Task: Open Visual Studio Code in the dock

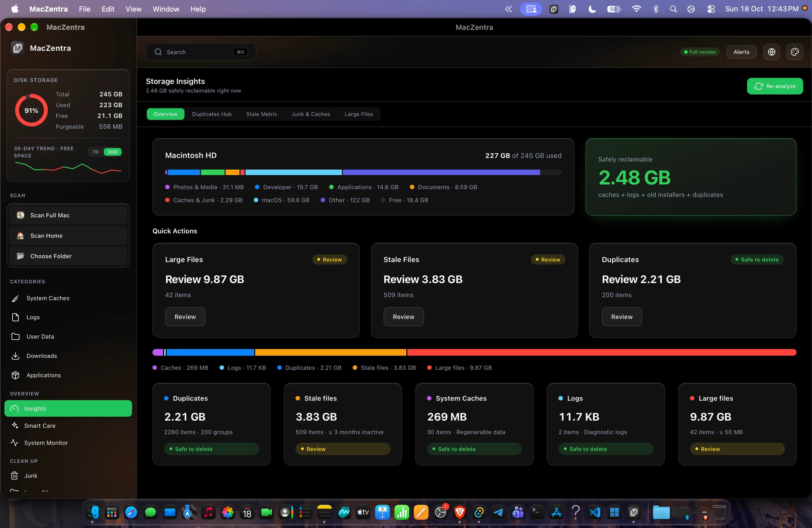Action: click(x=595, y=512)
